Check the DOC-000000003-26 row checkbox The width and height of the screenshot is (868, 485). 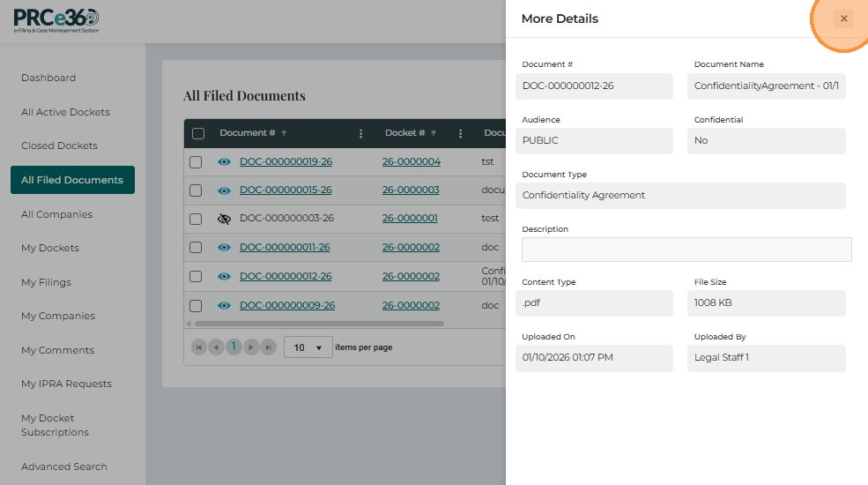196,219
